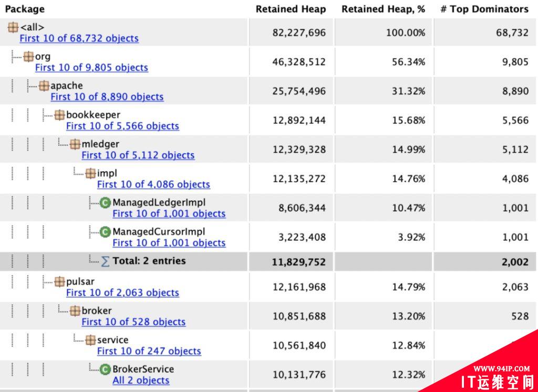Select the pulsar tree row label
Image resolution: width=538 pixels, height=392 pixels.
pyautogui.click(x=80, y=282)
